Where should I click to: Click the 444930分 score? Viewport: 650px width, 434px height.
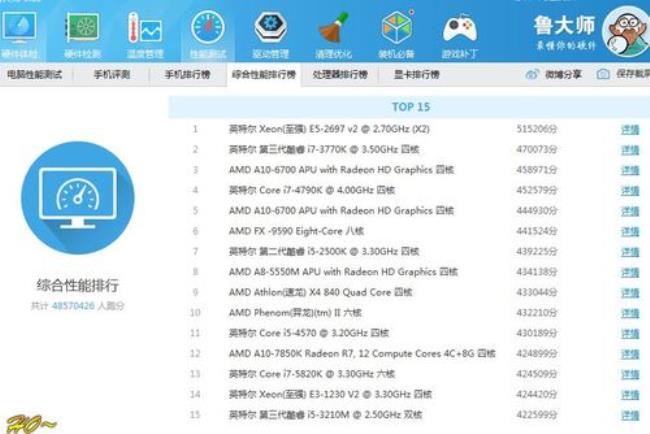pyautogui.click(x=537, y=211)
